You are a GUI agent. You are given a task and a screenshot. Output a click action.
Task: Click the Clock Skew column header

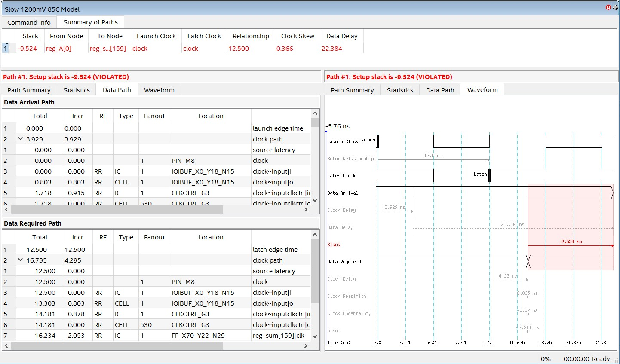[298, 36]
